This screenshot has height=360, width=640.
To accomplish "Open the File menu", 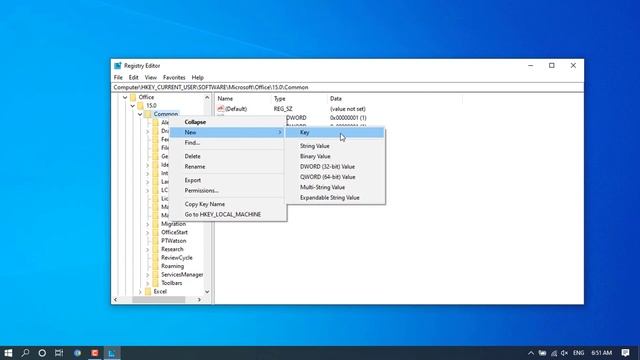I will pyautogui.click(x=118, y=77).
